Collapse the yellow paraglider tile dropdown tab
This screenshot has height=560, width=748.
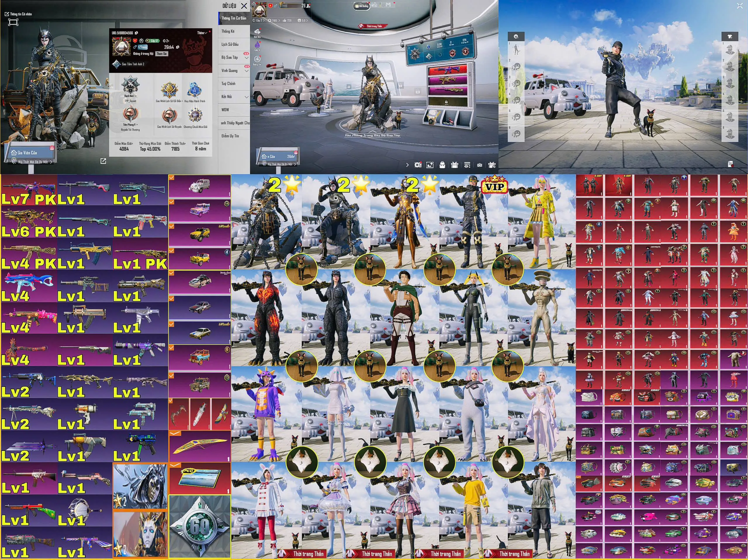(x=175, y=433)
